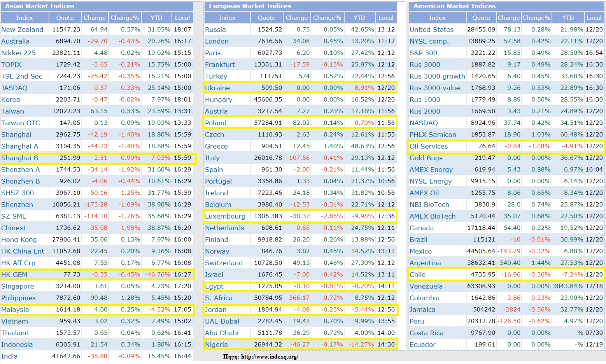
Task: Click Change% header in European Market table
Action: pos(327,18)
